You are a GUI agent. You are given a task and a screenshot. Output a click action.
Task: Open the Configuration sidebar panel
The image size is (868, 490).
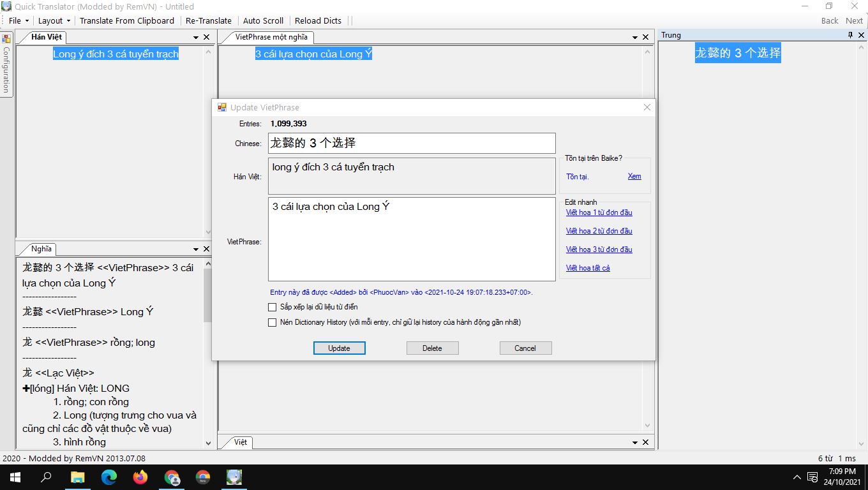pyautogui.click(x=6, y=64)
